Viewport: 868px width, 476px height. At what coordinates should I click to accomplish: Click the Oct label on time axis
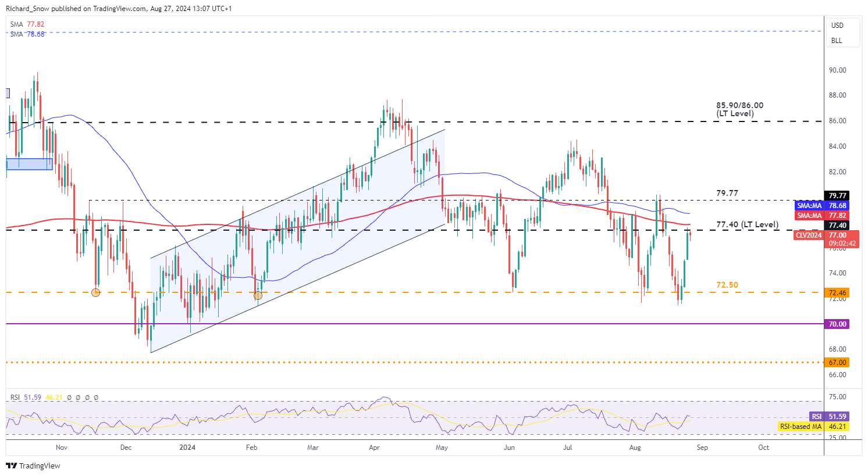coord(764,448)
